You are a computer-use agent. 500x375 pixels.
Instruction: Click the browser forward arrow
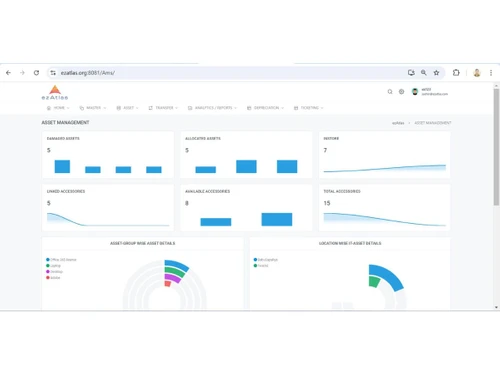coord(22,73)
